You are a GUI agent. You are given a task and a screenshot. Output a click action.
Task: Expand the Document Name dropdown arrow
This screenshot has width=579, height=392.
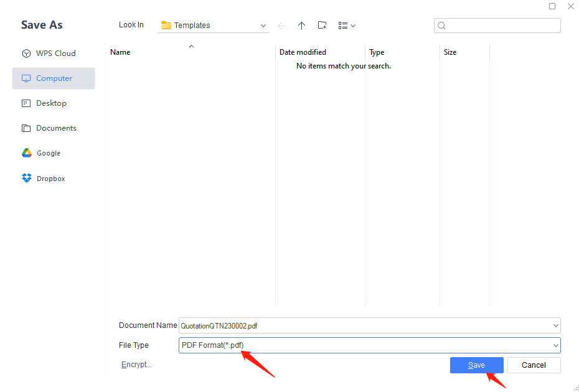555,325
